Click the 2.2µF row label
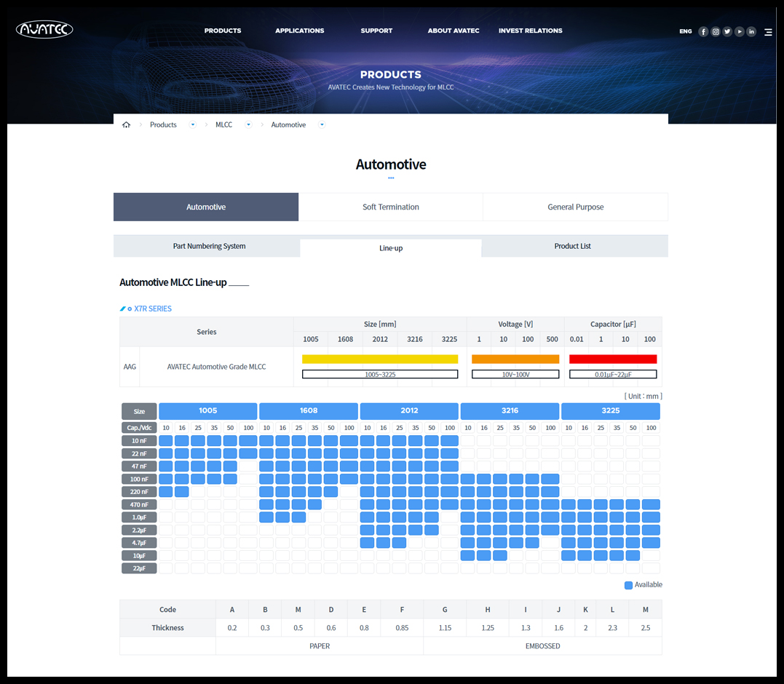This screenshot has width=784, height=684. (139, 530)
